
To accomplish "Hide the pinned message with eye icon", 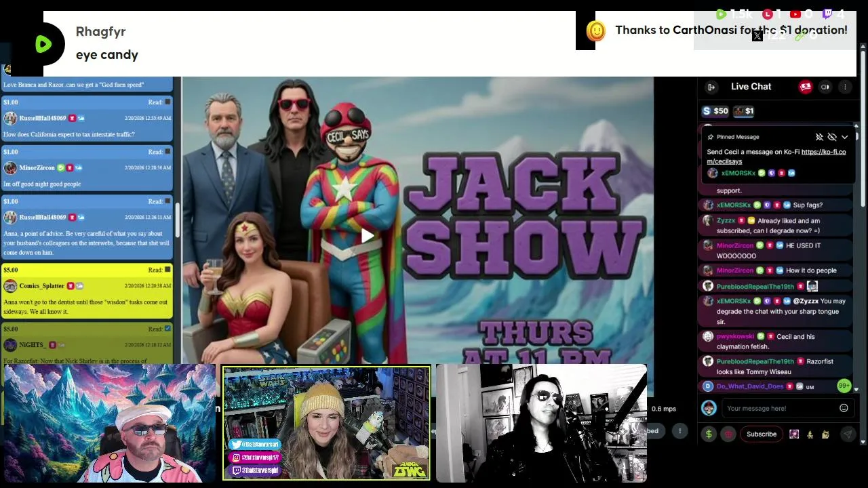I will tap(832, 137).
